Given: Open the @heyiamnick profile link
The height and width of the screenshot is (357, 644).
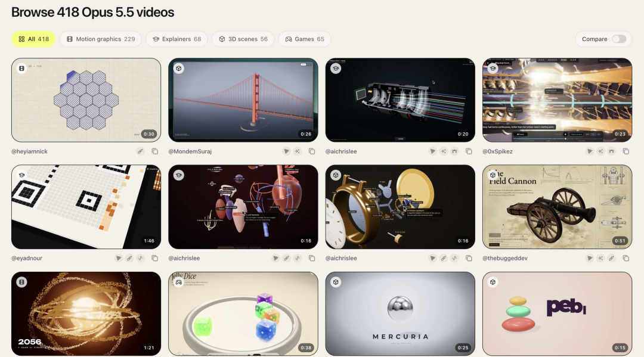Looking at the screenshot, I should pos(30,151).
